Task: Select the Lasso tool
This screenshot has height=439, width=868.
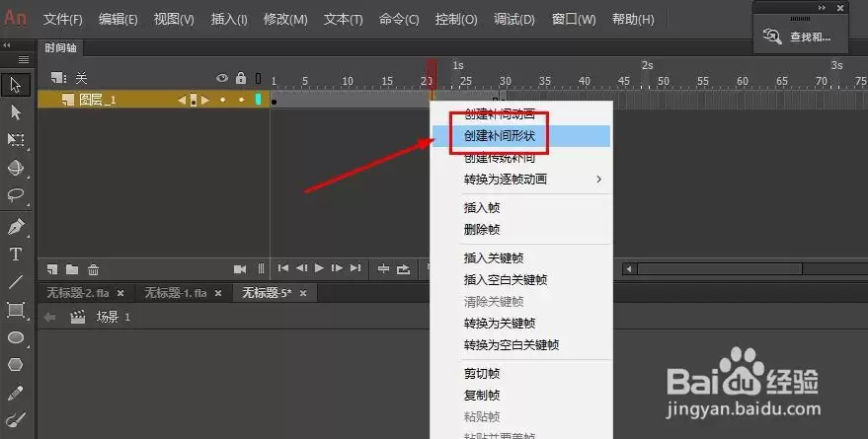Action: coord(16,195)
